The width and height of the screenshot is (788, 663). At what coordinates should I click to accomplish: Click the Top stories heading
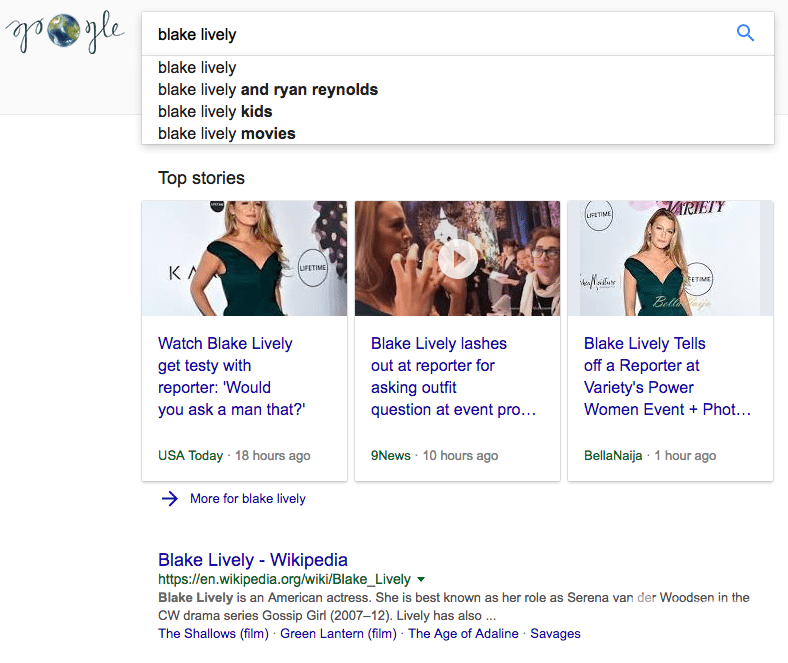point(202,178)
